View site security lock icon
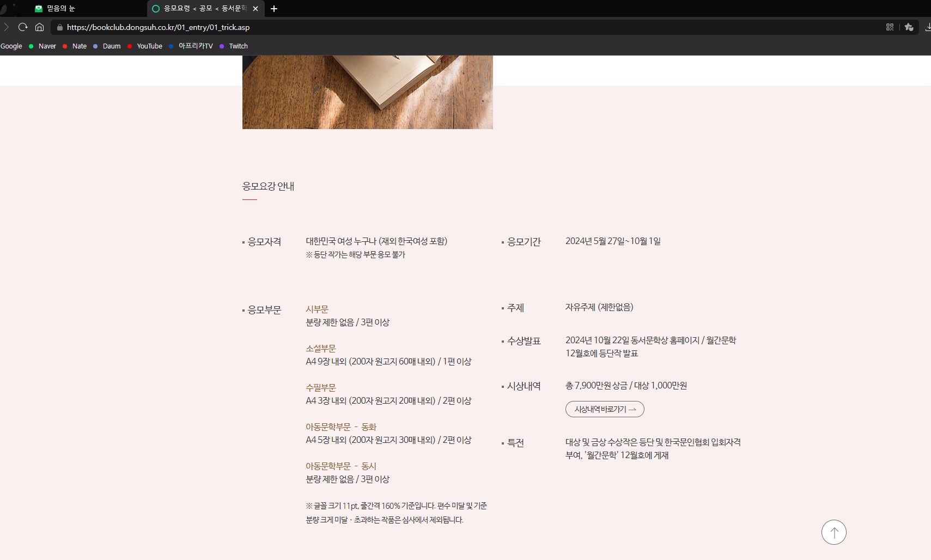The height and width of the screenshot is (560, 931). (x=60, y=27)
